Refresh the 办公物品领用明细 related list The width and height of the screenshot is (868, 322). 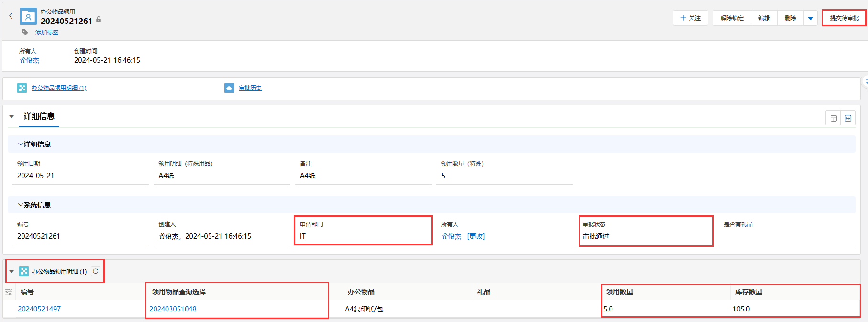coord(96,271)
